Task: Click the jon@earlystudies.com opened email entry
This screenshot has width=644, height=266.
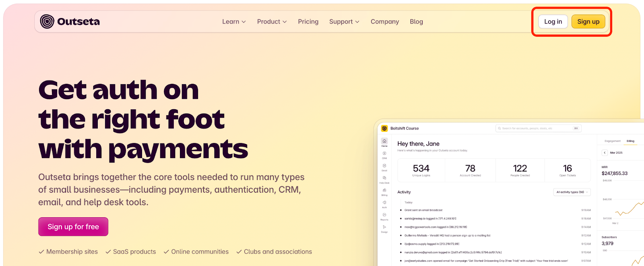Action: coord(486,261)
